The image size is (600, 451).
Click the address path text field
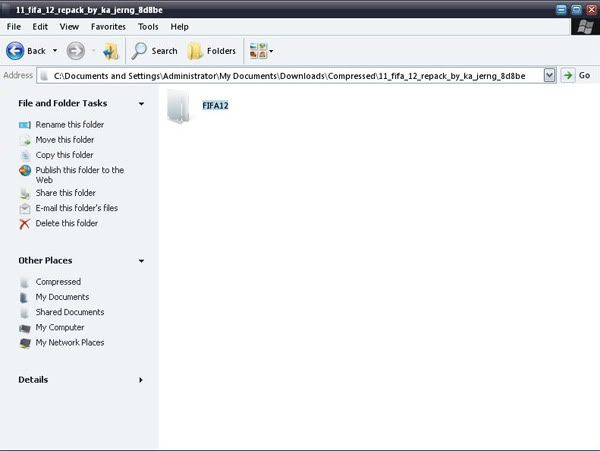(290, 76)
